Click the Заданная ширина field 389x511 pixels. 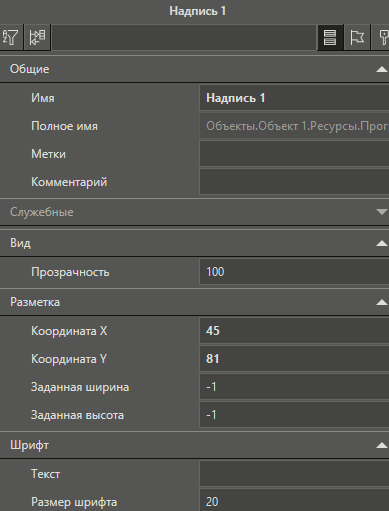tap(294, 387)
